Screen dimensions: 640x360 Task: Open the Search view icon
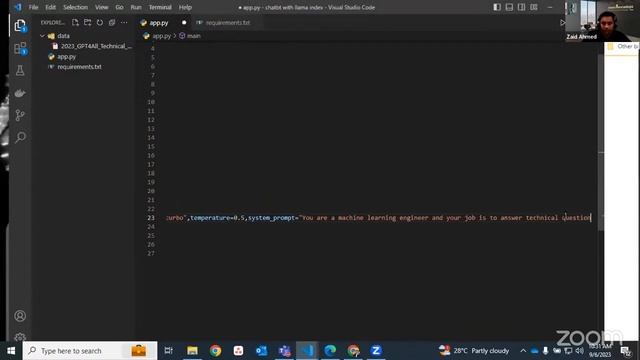(20, 137)
